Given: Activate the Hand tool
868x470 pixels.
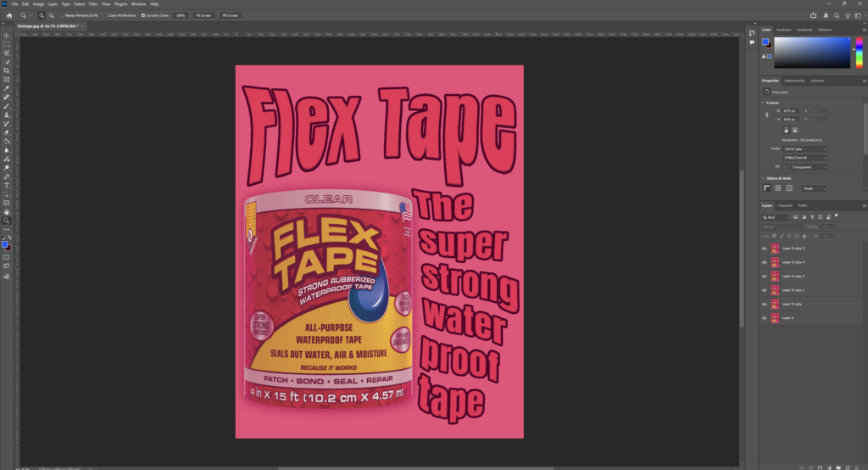Looking at the screenshot, I should (x=7, y=211).
